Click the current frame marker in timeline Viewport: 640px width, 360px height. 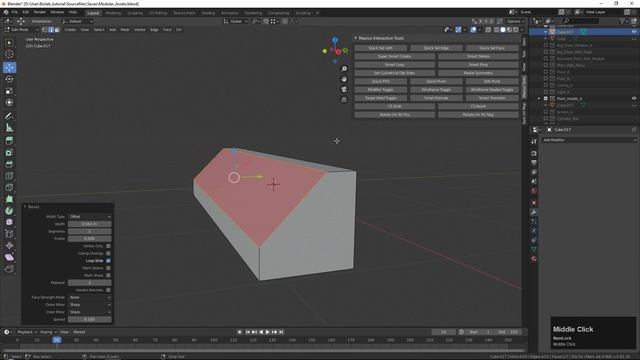pyautogui.click(x=56, y=340)
